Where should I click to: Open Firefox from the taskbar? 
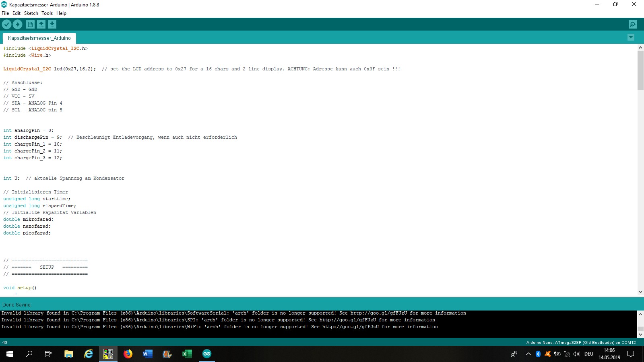pyautogui.click(x=128, y=354)
